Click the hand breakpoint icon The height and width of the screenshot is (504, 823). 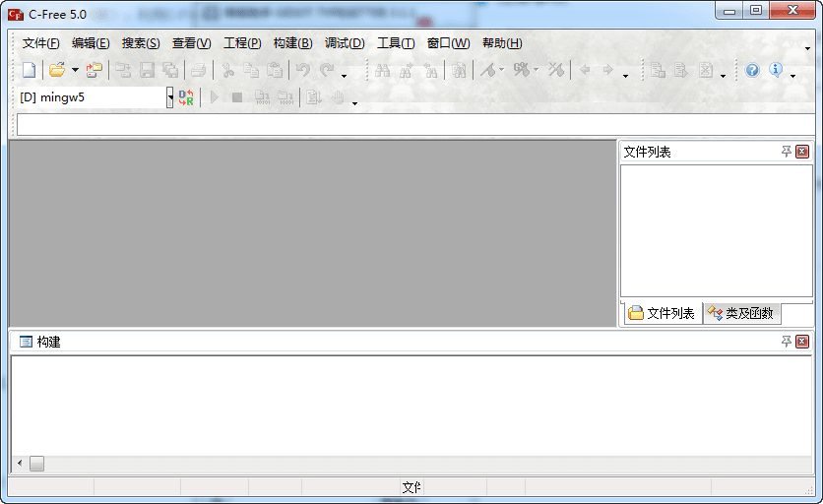[338, 97]
